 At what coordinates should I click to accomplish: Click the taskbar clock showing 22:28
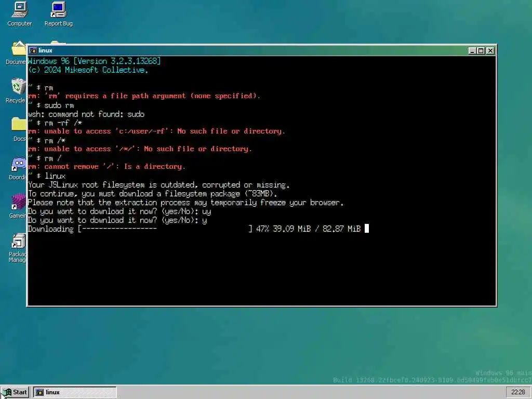[518, 392]
